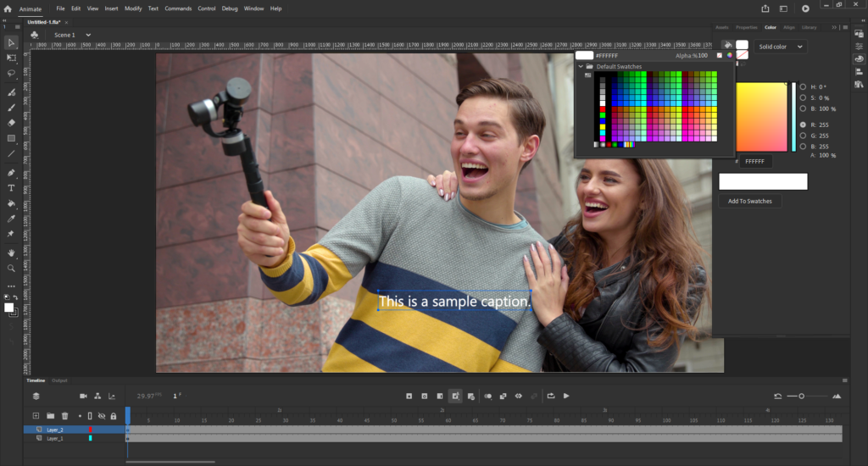868x466 pixels.
Task: Open the Modify menu
Action: coord(133,8)
